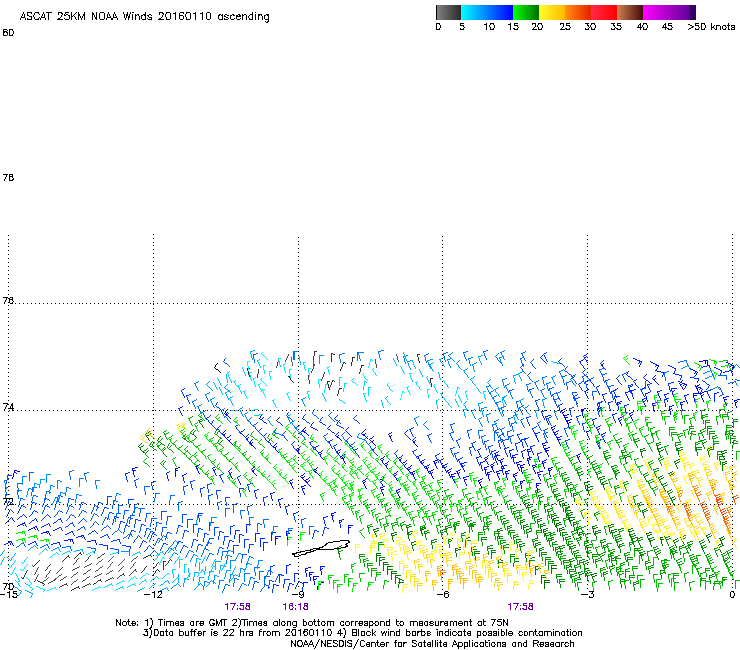
Task: Select the green 15-20 knots legend swatch
Action: [x=526, y=12]
